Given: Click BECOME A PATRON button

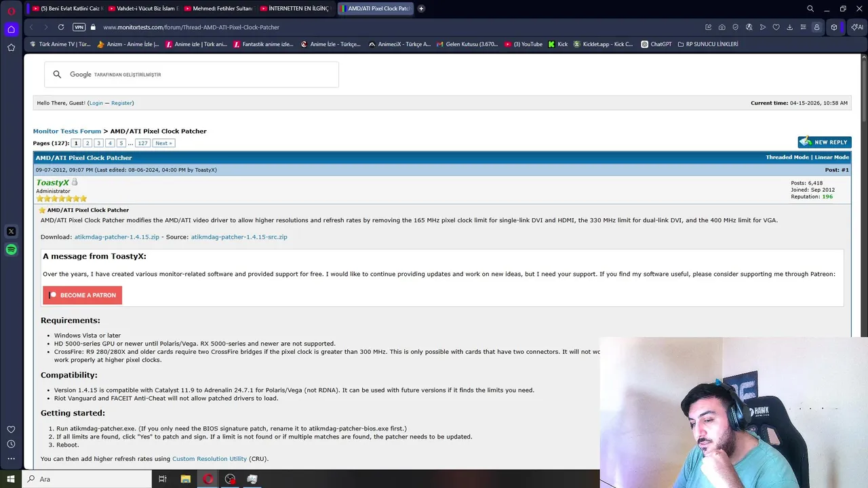Looking at the screenshot, I should click(x=82, y=295).
